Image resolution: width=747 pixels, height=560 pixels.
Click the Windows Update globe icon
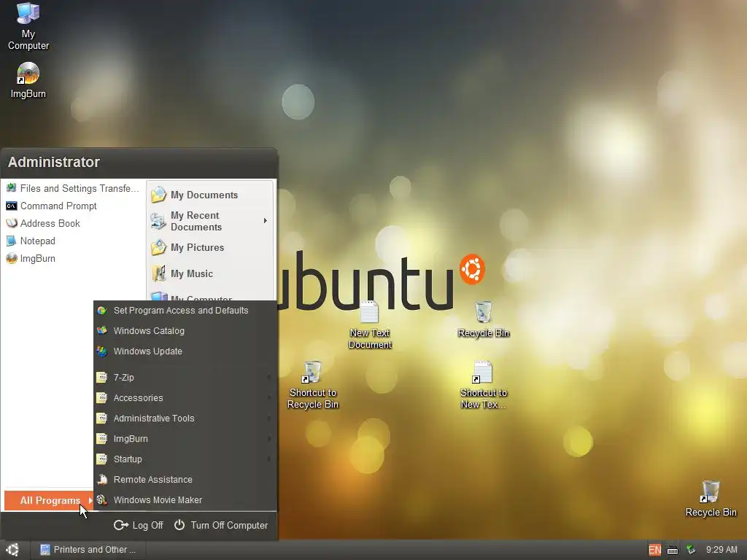(x=101, y=351)
